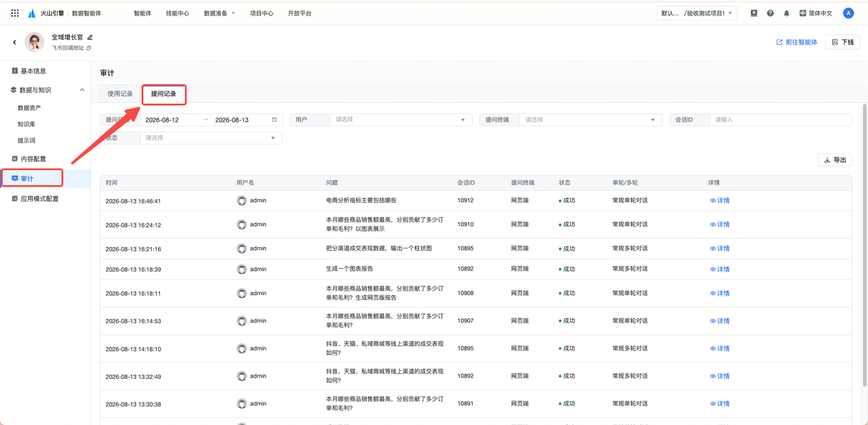Open the calendar icon in date filter
This screenshot has width=868, height=425.
pos(275,119)
